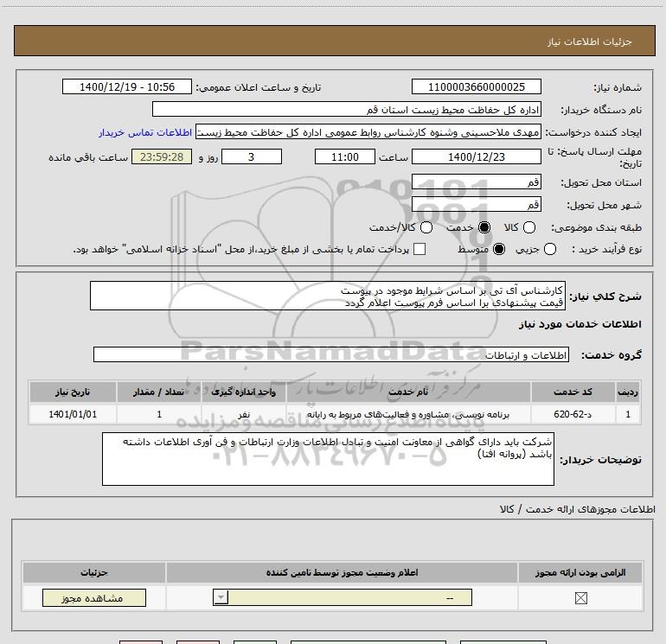Screen dimensions: 666x644
Task: Click the استان محل تحویل field
Action: [476, 182]
